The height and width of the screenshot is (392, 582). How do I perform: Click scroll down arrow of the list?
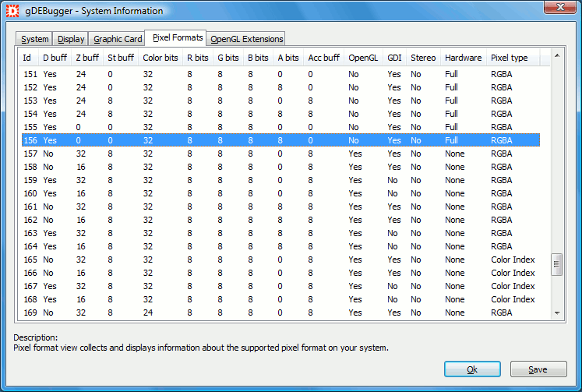(556, 313)
